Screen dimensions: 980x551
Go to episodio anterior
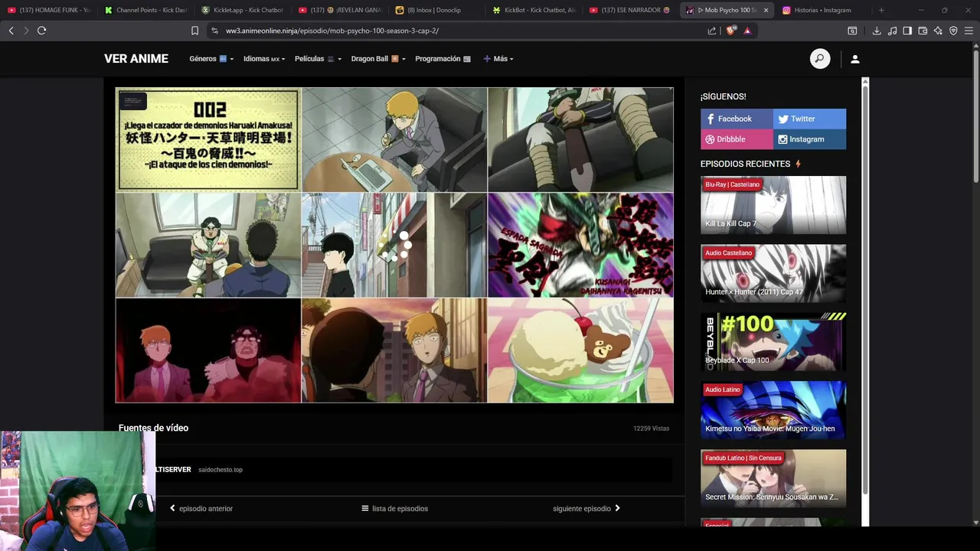tap(201, 508)
